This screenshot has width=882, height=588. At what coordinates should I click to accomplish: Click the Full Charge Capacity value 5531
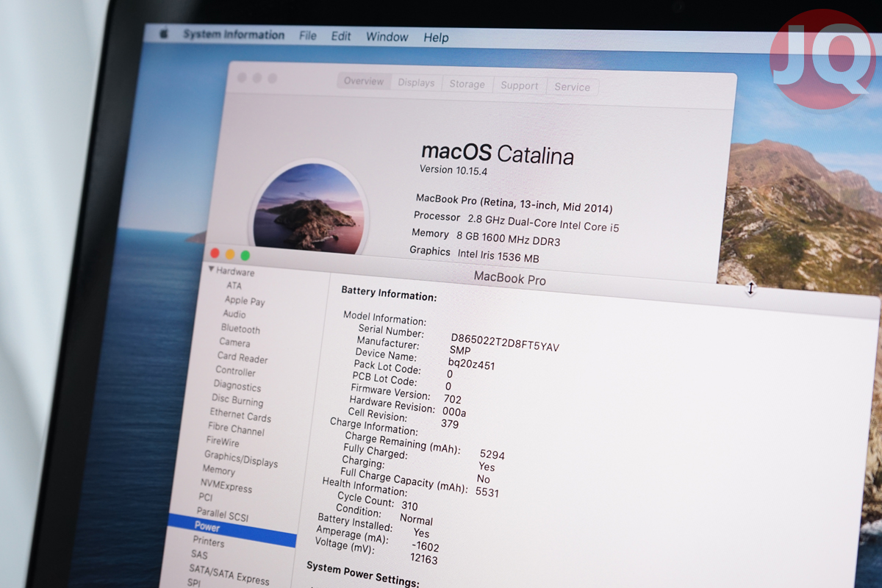click(x=487, y=492)
